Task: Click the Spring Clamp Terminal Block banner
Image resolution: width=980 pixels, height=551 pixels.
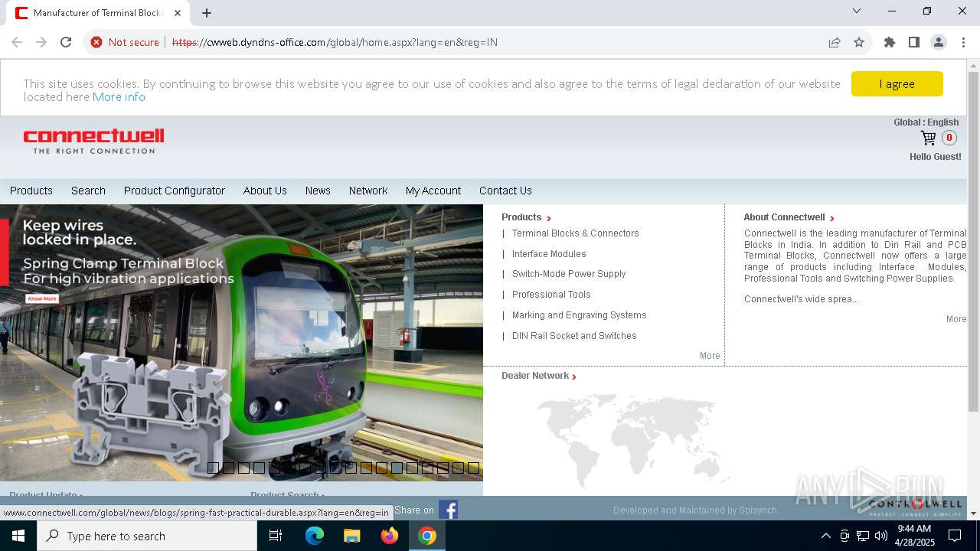Action: click(x=241, y=343)
